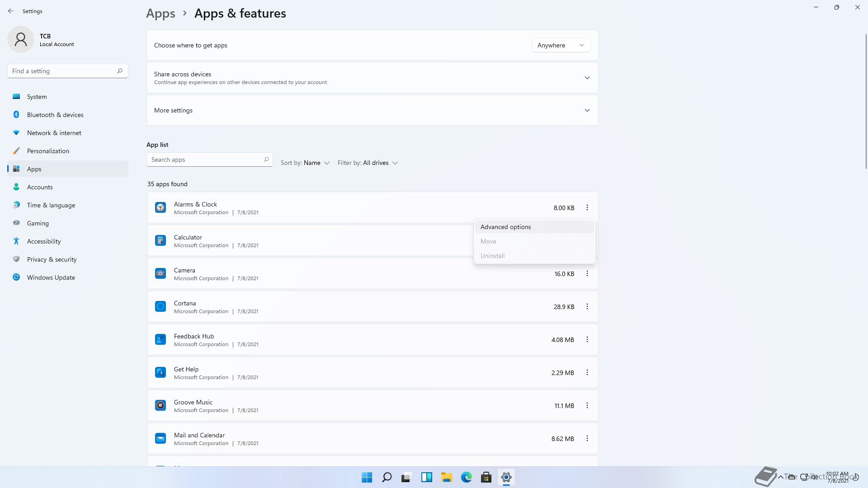
Task: Expand Share across devices section
Action: click(x=372, y=78)
